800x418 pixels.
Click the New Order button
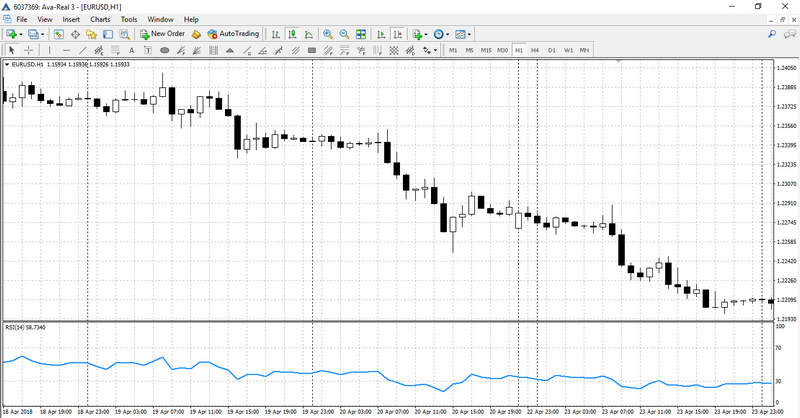(x=161, y=34)
